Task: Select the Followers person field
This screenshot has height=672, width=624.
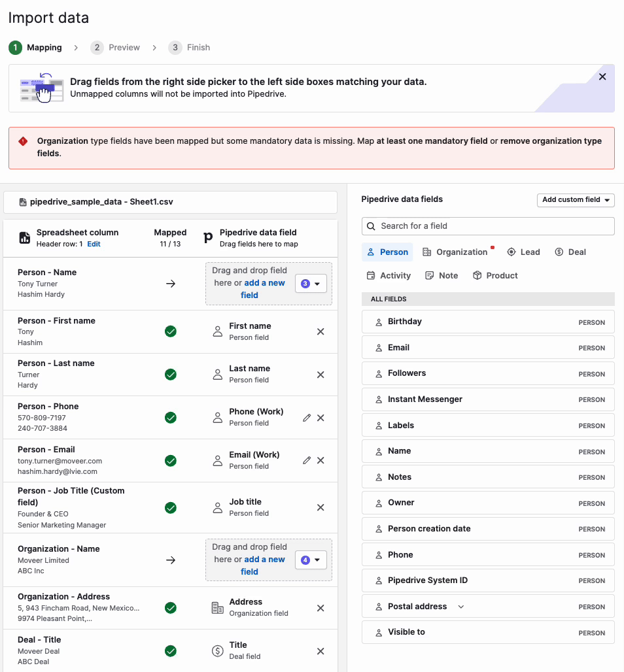Action: click(x=488, y=373)
